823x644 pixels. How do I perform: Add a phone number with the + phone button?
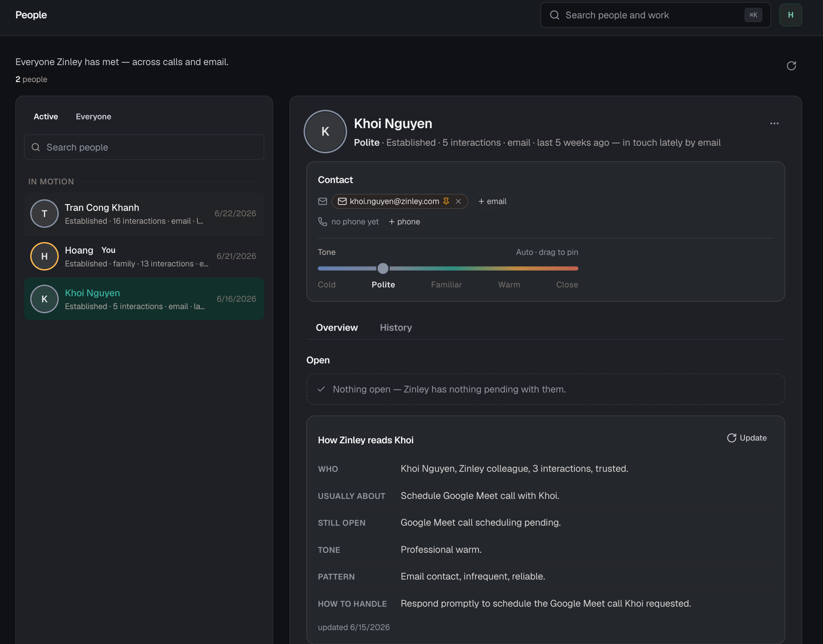point(404,222)
